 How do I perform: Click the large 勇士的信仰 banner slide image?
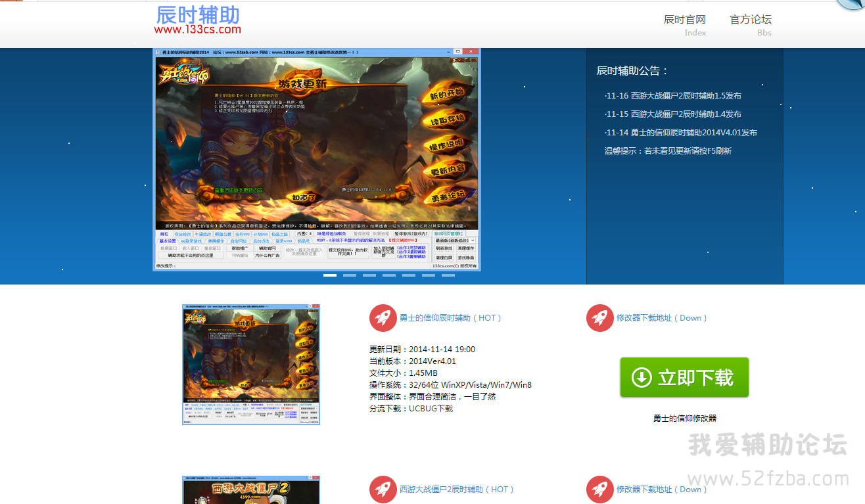pos(317,159)
